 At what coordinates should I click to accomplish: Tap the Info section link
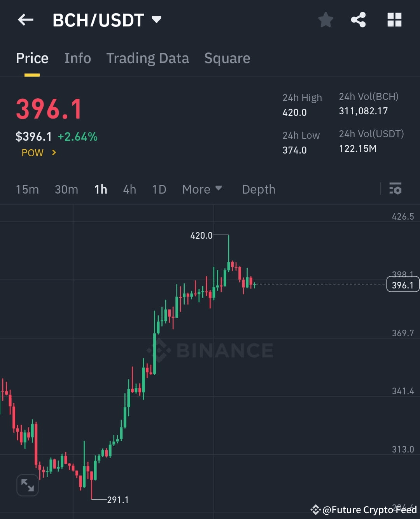[77, 58]
